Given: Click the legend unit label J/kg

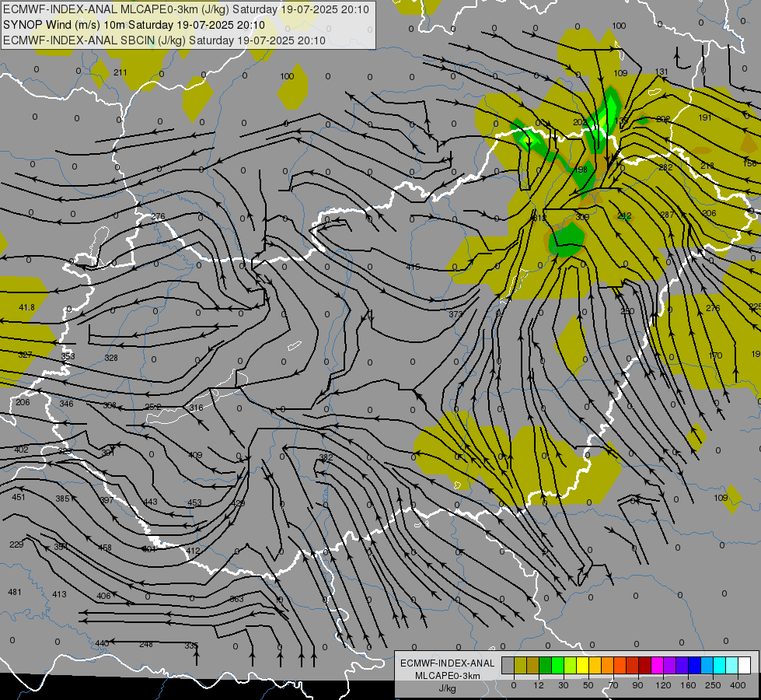Looking at the screenshot, I should [448, 688].
